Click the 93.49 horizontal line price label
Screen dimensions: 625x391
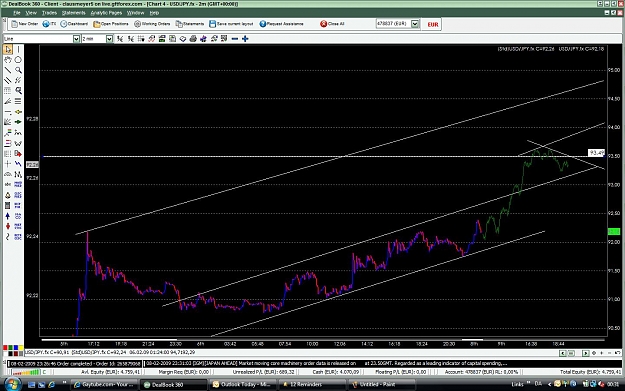pyautogui.click(x=596, y=153)
